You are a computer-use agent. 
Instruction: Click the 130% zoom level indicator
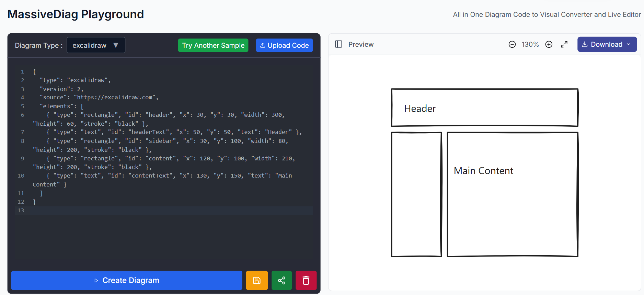(x=530, y=44)
